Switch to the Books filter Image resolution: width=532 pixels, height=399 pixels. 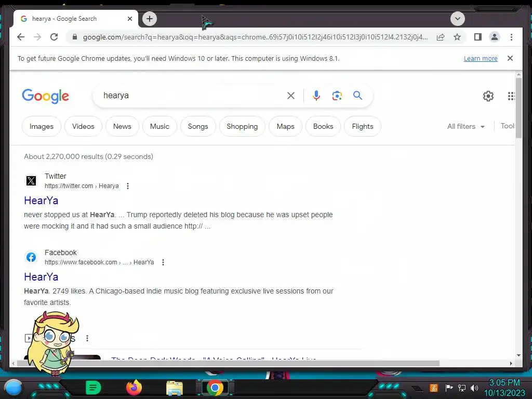tap(323, 126)
